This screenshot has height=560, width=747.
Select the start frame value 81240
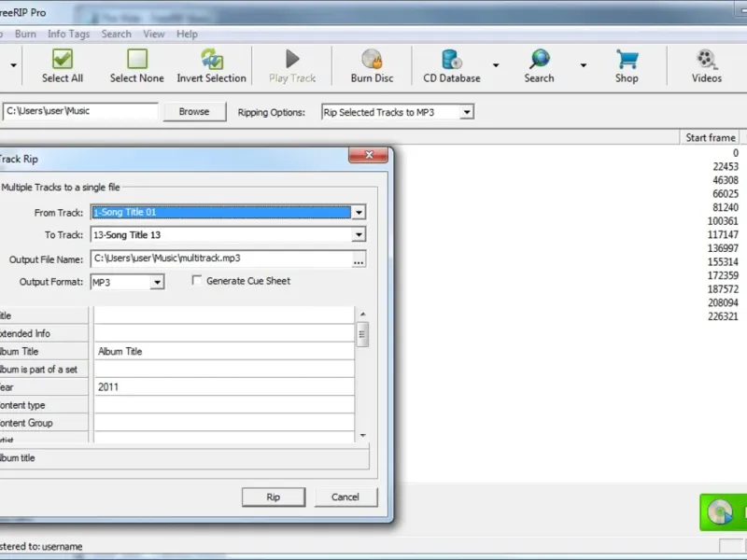726,207
